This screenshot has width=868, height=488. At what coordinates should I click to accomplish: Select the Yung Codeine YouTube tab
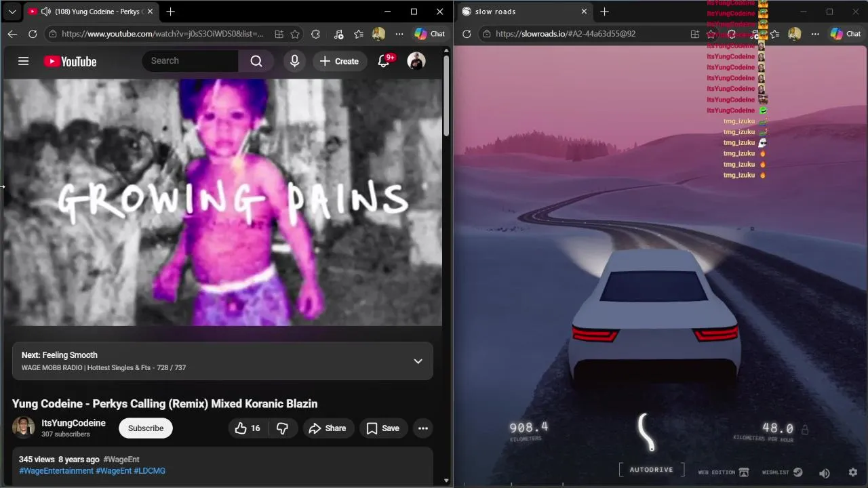pyautogui.click(x=92, y=12)
